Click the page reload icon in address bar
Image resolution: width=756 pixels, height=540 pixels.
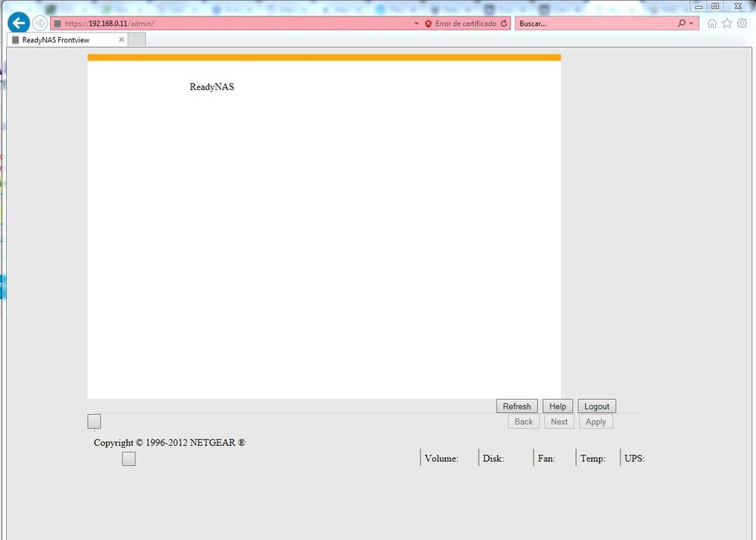[504, 23]
